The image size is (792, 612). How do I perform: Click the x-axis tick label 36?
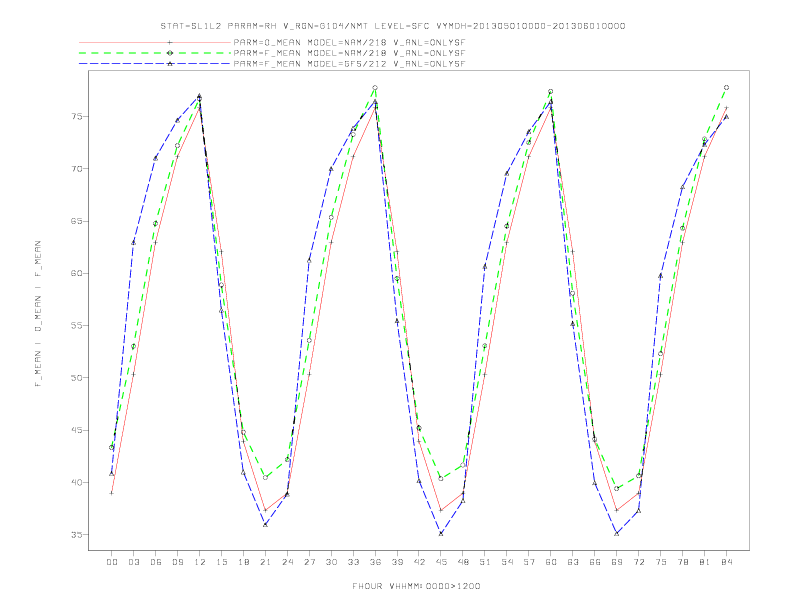pos(375,562)
